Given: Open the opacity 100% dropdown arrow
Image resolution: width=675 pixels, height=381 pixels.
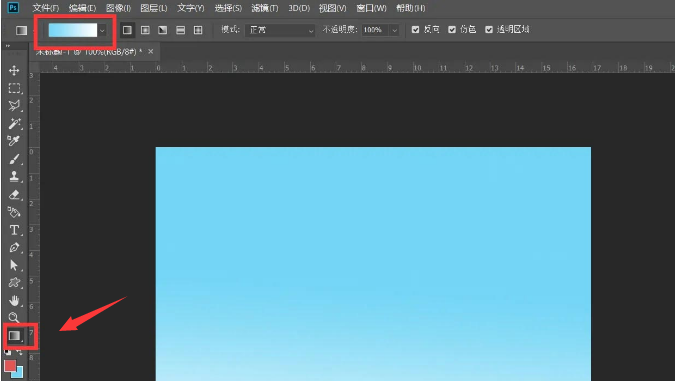Looking at the screenshot, I should tap(394, 30).
